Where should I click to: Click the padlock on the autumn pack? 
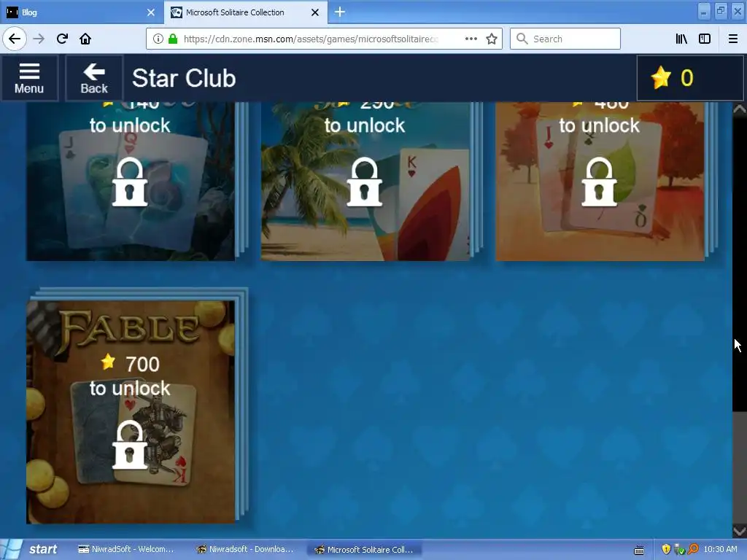[x=600, y=182]
